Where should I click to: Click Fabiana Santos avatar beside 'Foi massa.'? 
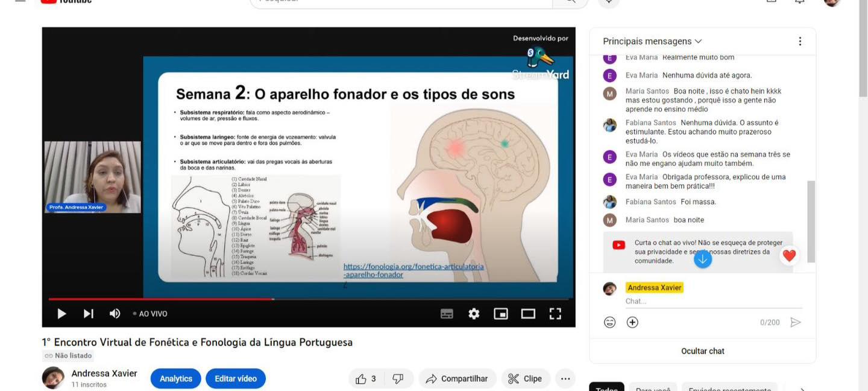pos(610,202)
